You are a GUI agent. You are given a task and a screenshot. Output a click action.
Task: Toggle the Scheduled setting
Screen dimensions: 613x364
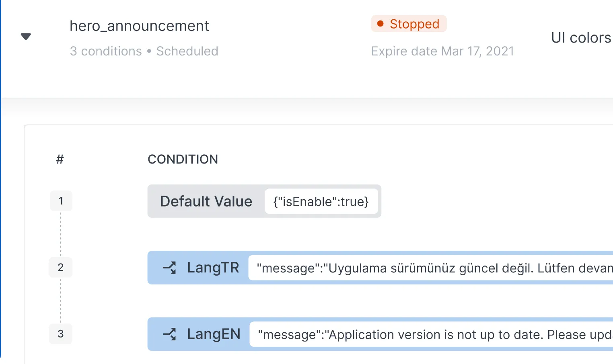187,51
